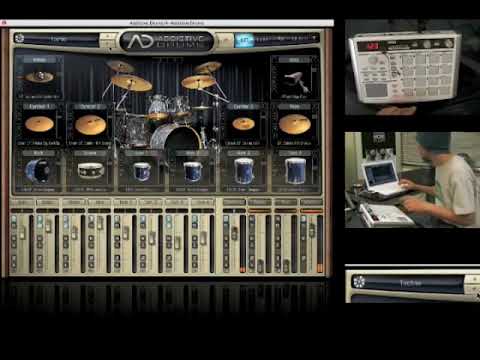Select the Cymbal 1 kit piece

click(x=39, y=124)
